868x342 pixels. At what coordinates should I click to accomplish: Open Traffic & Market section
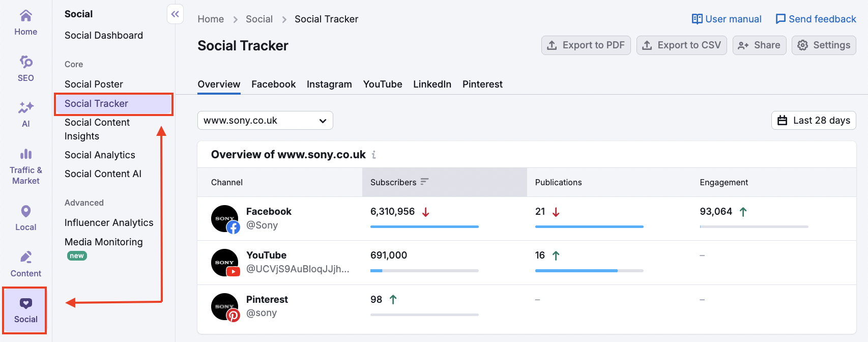click(x=25, y=167)
